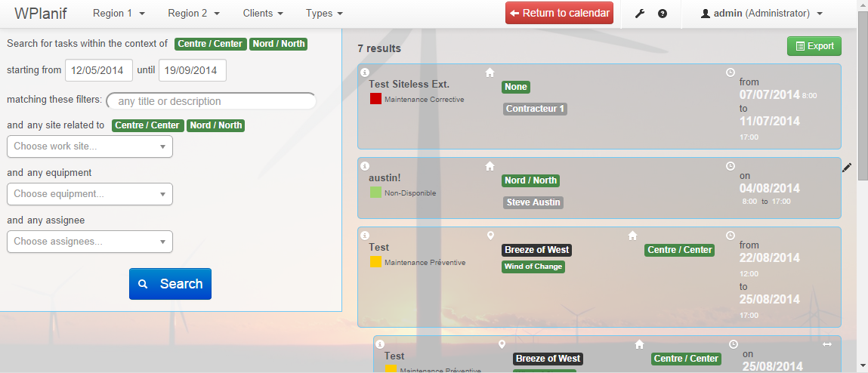Click the pencil edit icon beside austin! task
This screenshot has width=868, height=373.
click(847, 168)
